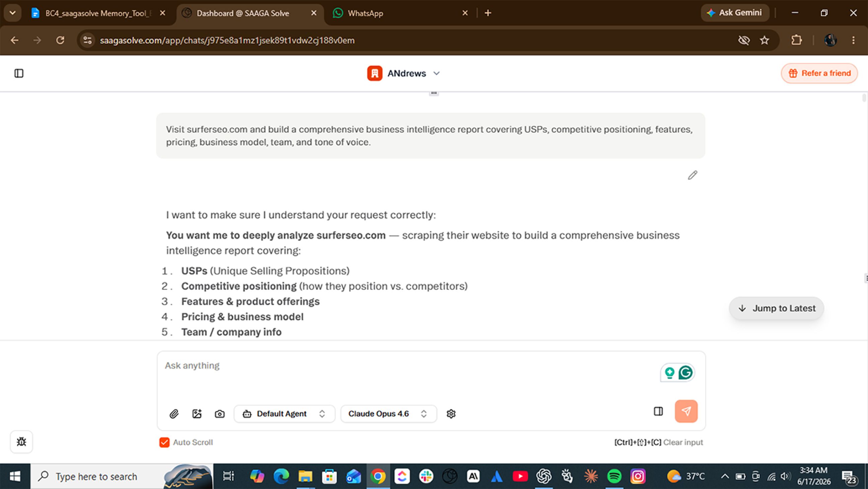The height and width of the screenshot is (489, 868).
Task: Open the Windows Start menu
Action: click(15, 476)
